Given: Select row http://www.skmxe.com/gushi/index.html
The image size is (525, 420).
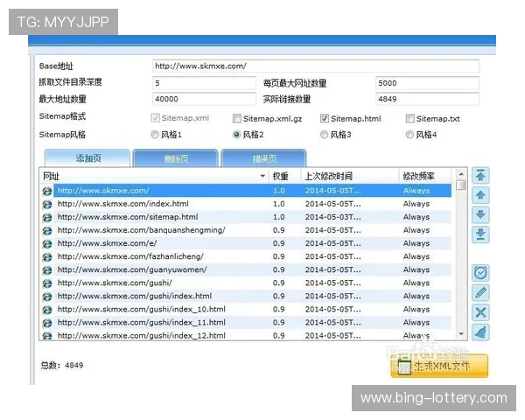Looking at the screenshot, I should [x=246, y=297].
